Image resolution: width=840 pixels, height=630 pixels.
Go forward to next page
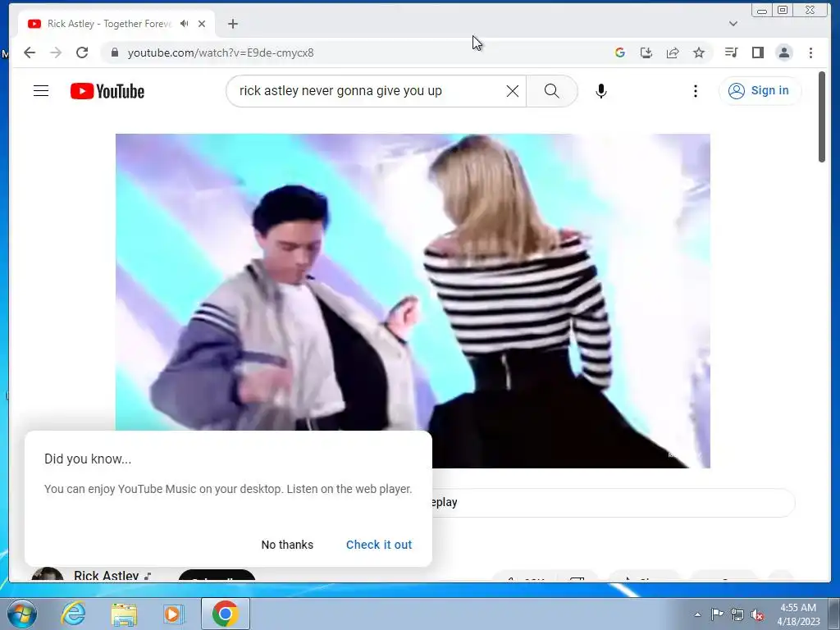coord(56,52)
